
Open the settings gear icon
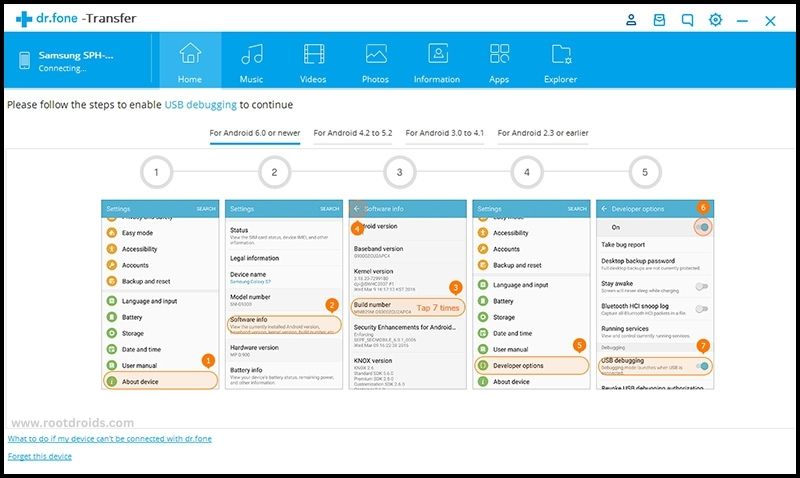coord(715,20)
